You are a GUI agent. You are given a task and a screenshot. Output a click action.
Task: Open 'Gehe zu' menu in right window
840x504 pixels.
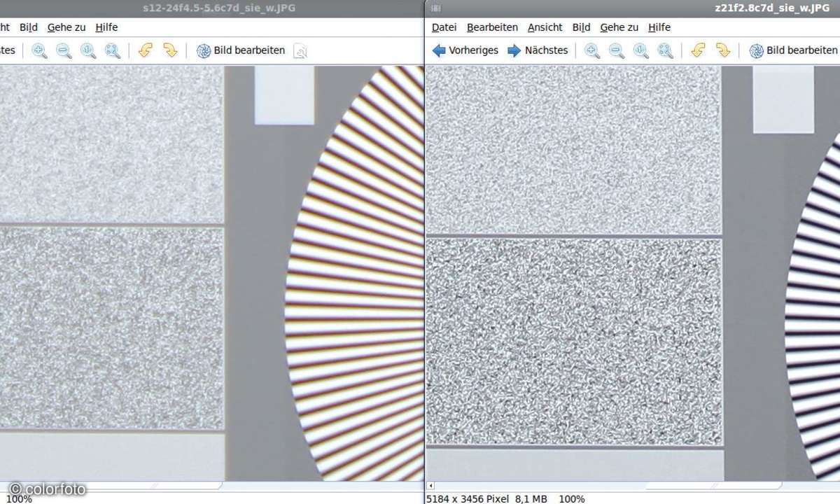point(619,27)
